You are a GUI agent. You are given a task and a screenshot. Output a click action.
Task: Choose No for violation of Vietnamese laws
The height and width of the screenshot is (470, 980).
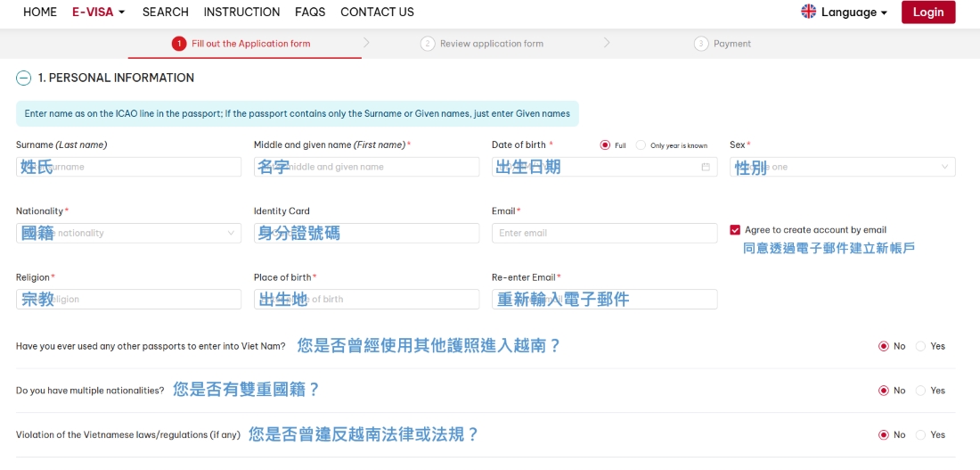[883, 435]
